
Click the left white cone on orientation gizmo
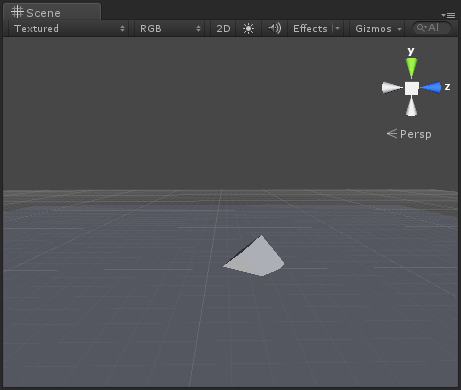392,88
